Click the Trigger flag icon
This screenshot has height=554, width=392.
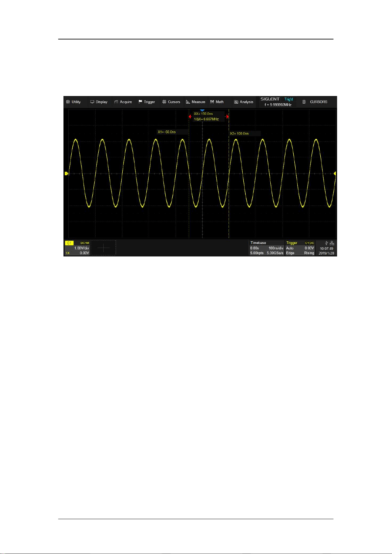click(x=140, y=102)
